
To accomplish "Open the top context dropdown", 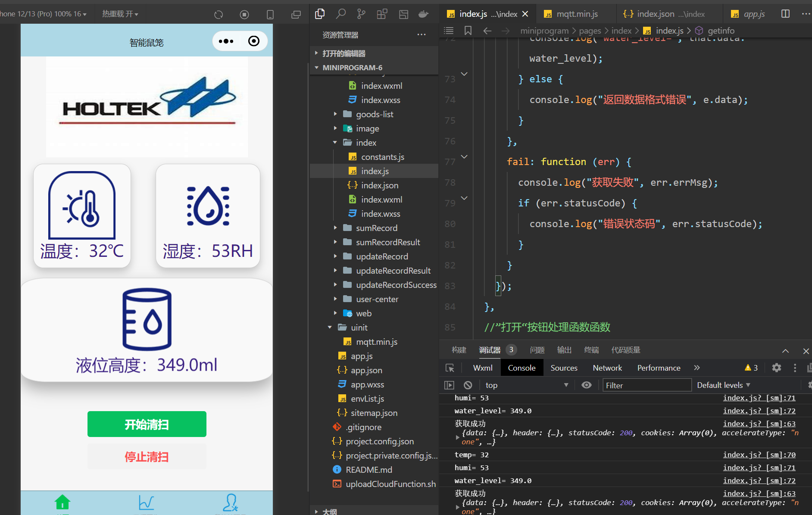I will 527,385.
